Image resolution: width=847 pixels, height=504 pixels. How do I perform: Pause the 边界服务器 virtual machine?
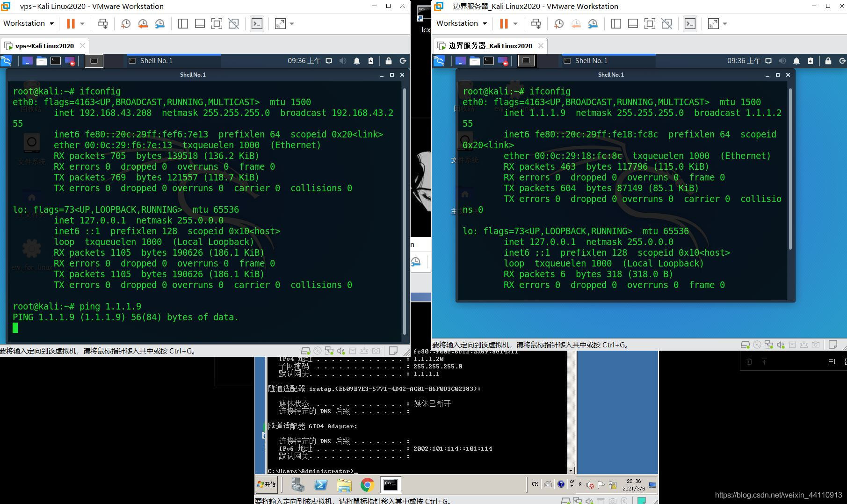click(x=504, y=23)
